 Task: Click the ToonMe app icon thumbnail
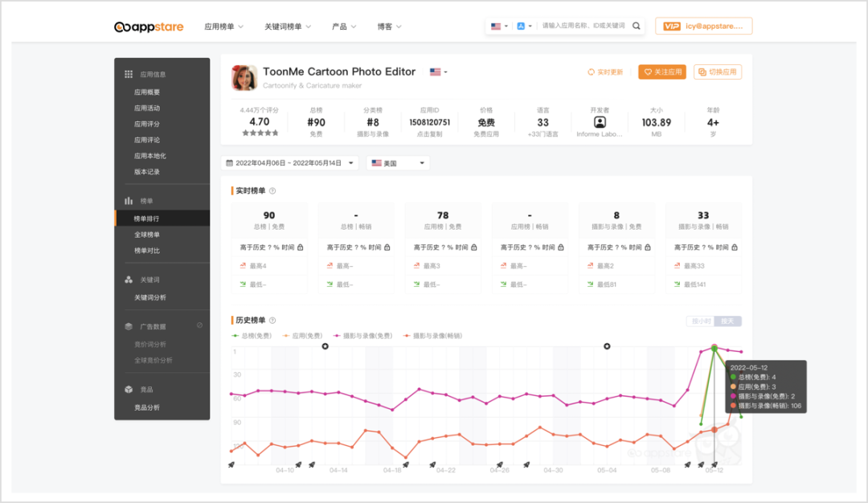pyautogui.click(x=244, y=78)
